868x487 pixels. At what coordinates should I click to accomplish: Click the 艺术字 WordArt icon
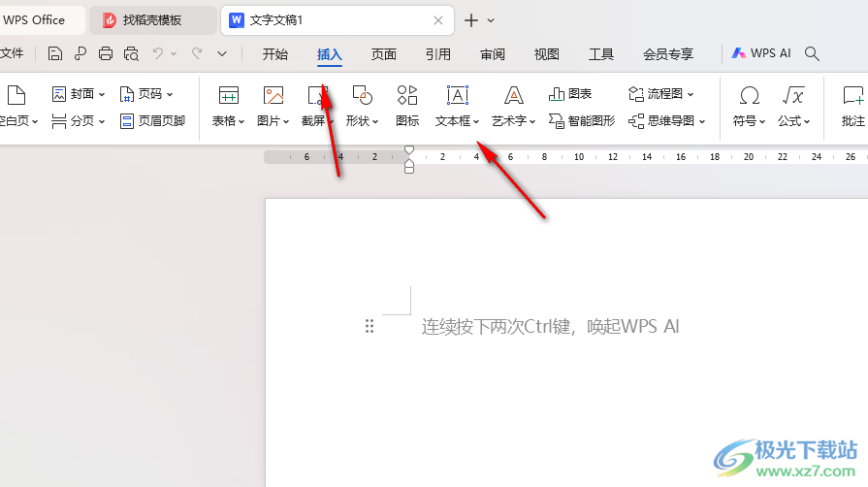coord(513,95)
